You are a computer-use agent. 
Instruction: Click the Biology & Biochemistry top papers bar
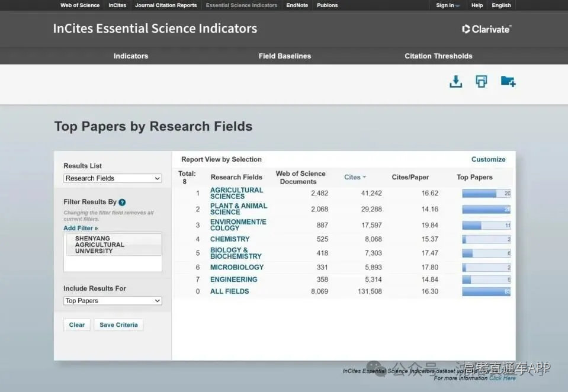486,253
